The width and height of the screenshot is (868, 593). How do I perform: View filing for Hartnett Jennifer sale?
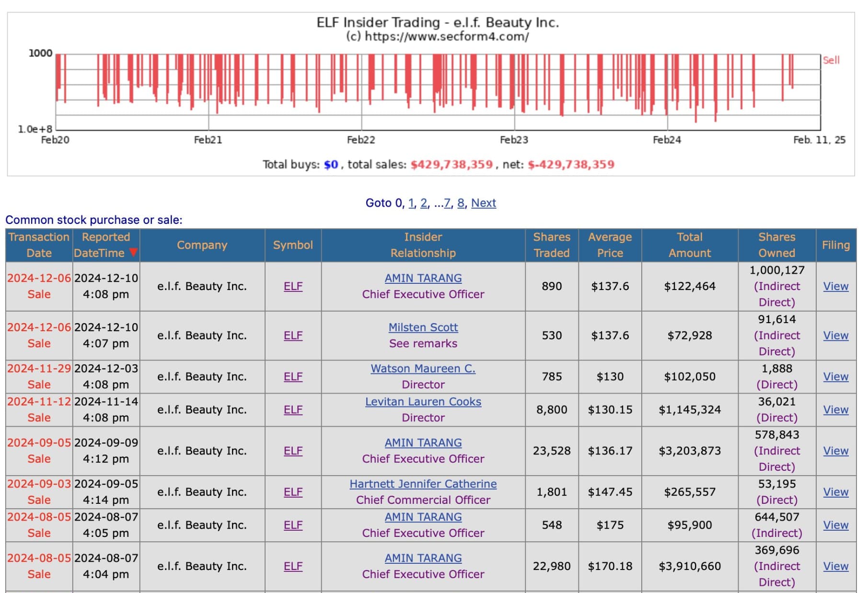point(835,492)
